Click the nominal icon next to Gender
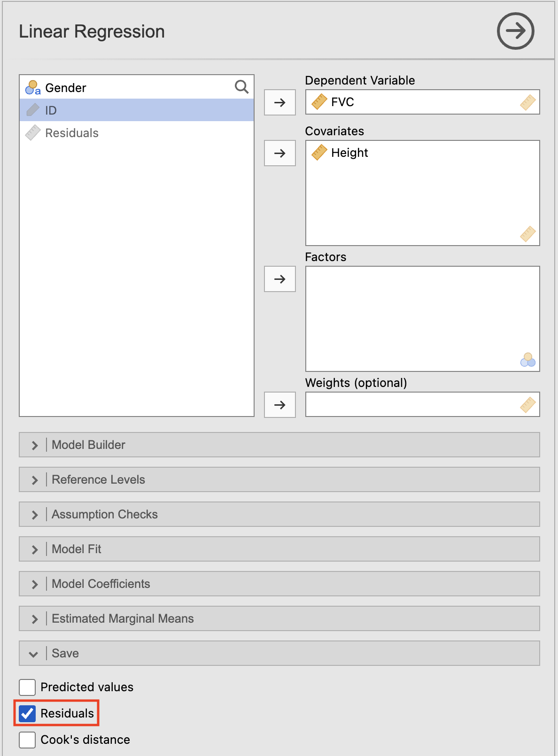This screenshot has width=558, height=756. tap(33, 88)
